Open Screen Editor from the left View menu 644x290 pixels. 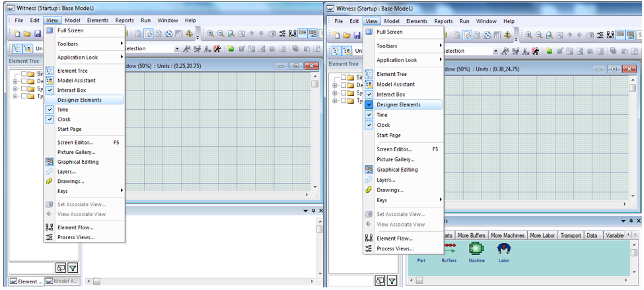tap(75, 142)
